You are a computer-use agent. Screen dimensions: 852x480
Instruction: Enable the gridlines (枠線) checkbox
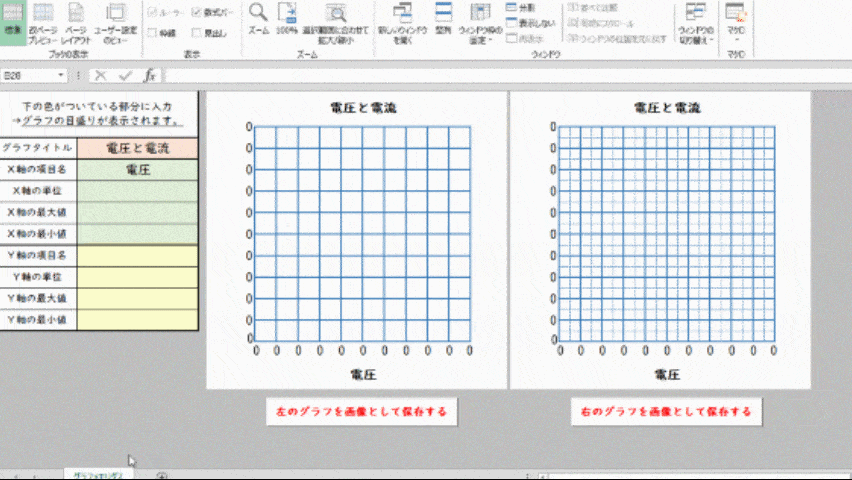pyautogui.click(x=152, y=33)
